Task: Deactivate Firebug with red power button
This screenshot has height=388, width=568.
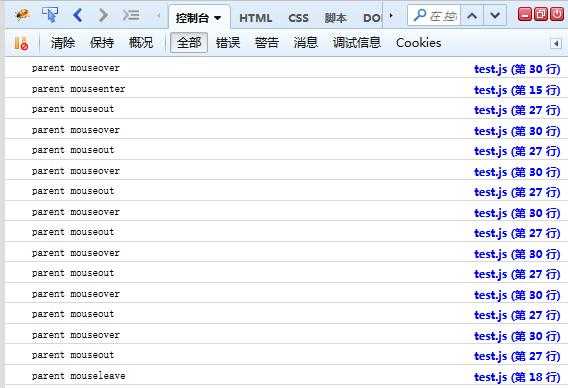Action: click(557, 14)
